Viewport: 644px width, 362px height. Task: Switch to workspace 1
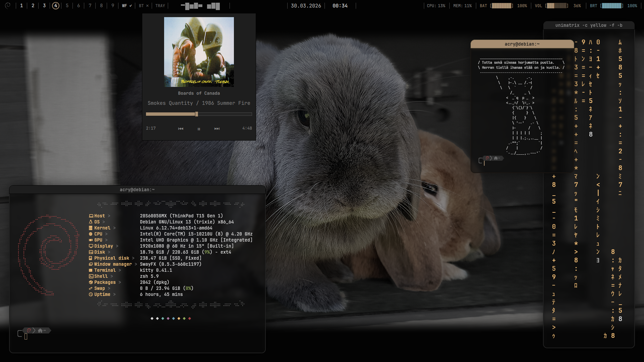(21, 6)
